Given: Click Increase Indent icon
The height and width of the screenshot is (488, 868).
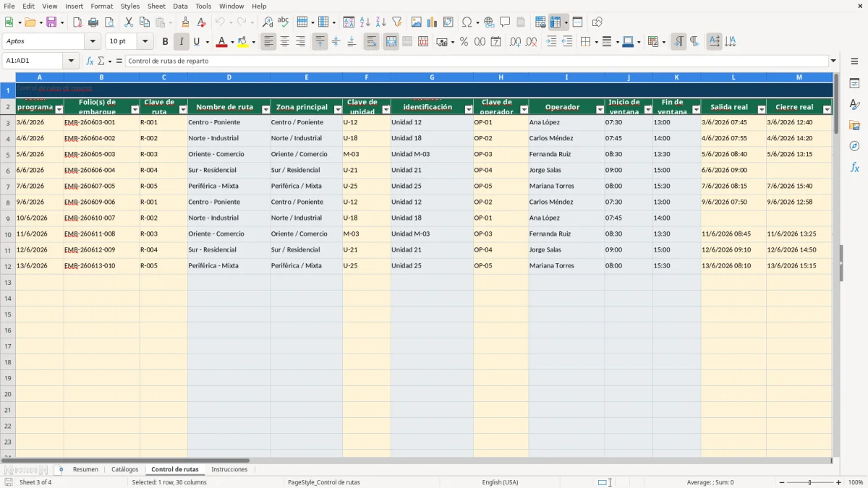Looking at the screenshot, I should coord(551,42).
